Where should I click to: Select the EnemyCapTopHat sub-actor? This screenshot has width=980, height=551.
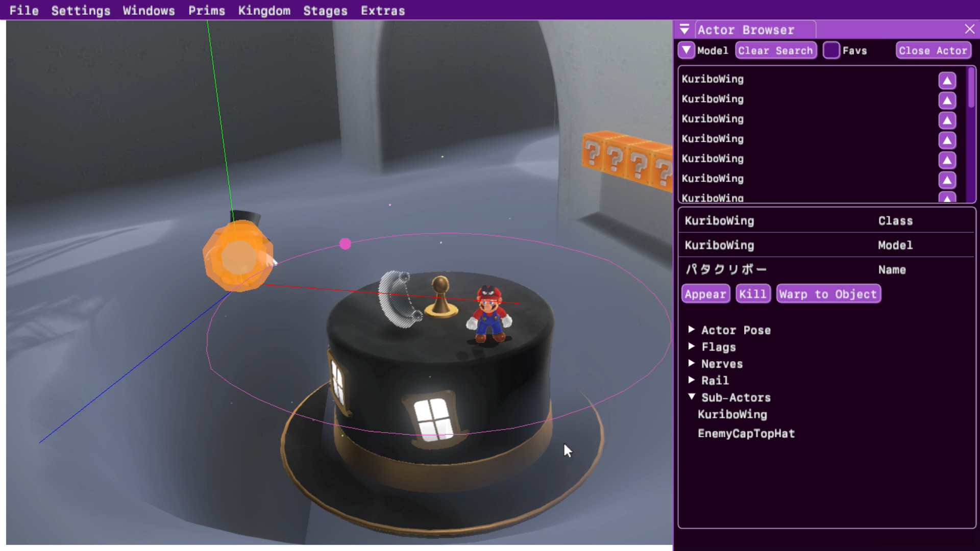pyautogui.click(x=747, y=433)
